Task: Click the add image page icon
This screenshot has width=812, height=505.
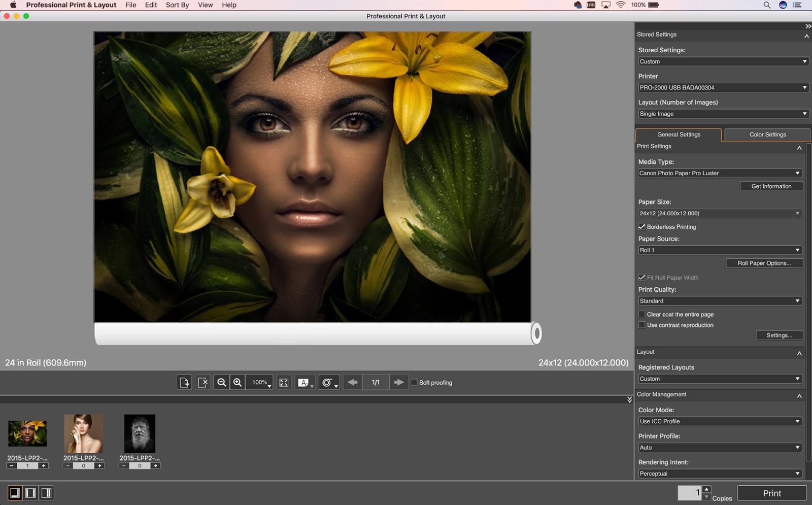Action: [184, 382]
